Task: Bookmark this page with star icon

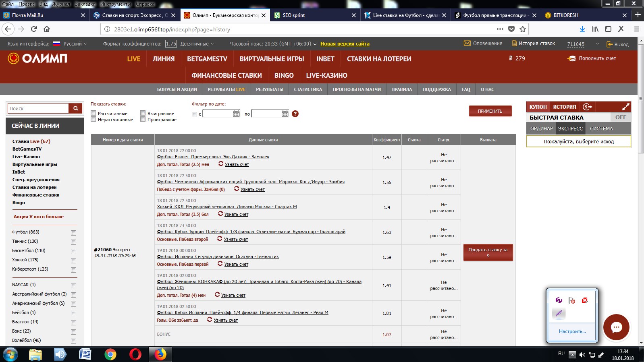Action: pyautogui.click(x=523, y=29)
